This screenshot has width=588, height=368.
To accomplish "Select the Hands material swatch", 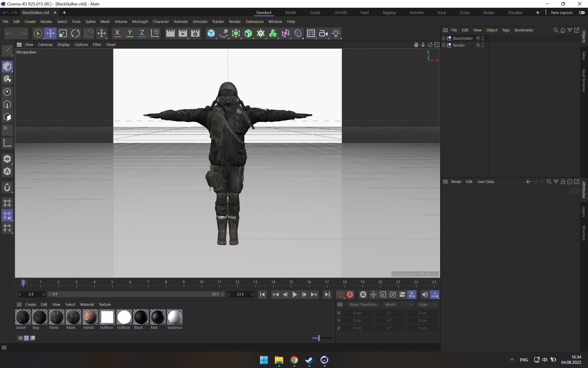I will (90, 317).
